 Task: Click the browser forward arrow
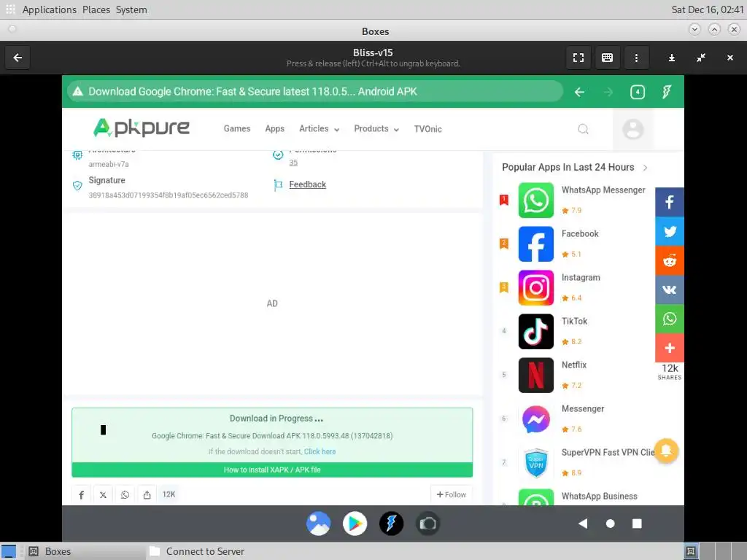click(x=608, y=92)
